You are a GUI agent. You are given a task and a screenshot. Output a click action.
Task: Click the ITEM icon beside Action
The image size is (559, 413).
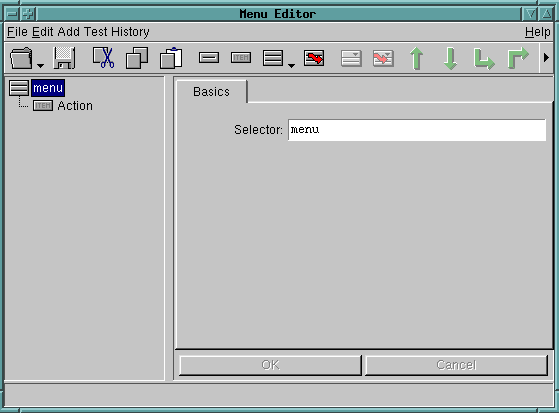click(43, 106)
